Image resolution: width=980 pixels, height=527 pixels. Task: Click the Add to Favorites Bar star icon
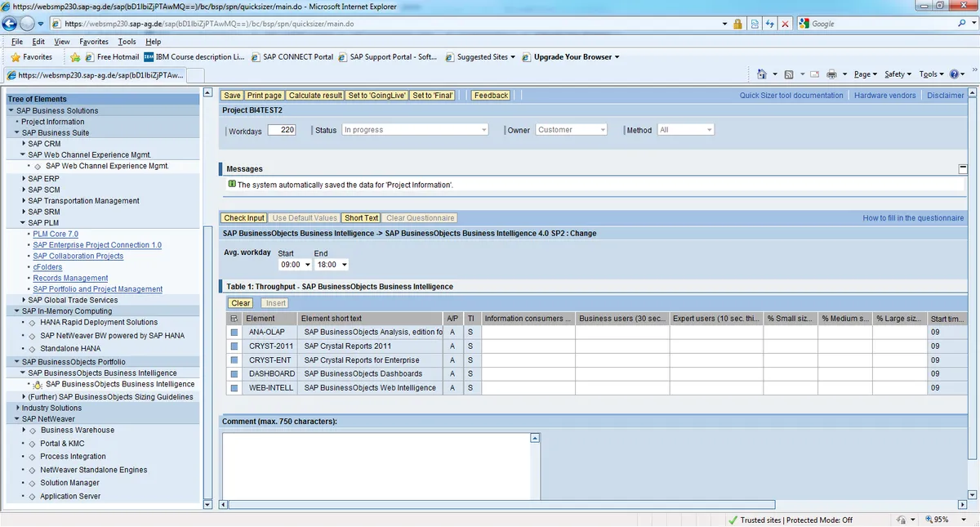[75, 57]
